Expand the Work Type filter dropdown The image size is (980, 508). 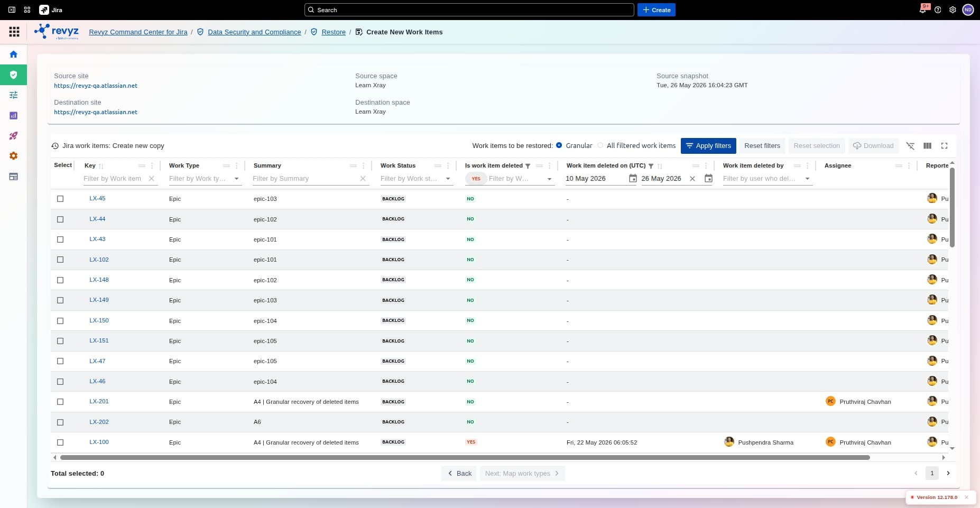coord(237,179)
